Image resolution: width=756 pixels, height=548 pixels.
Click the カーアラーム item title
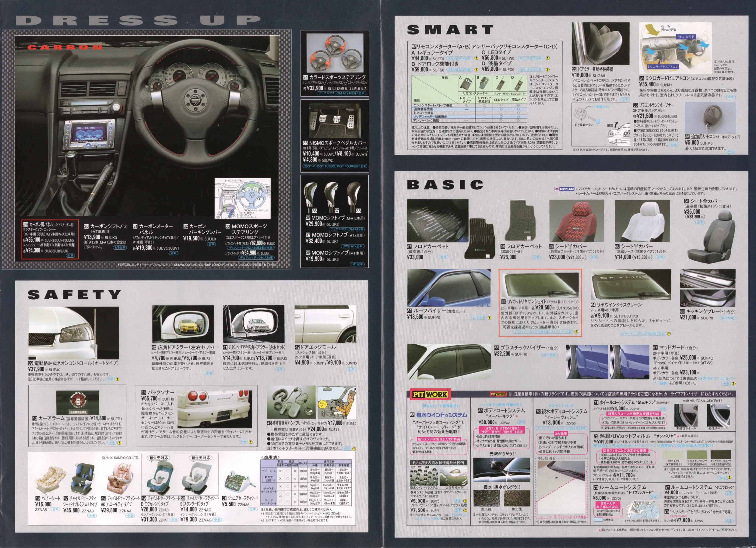[52, 418]
